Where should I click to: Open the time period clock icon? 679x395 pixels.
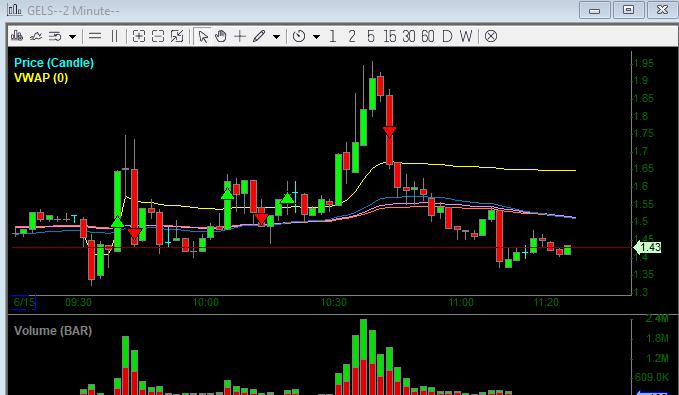point(299,36)
